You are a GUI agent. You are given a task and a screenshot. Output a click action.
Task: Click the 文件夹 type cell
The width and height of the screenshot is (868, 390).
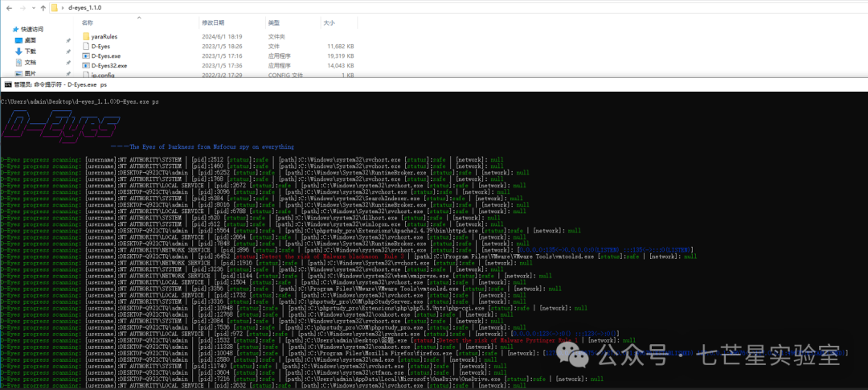(x=276, y=36)
